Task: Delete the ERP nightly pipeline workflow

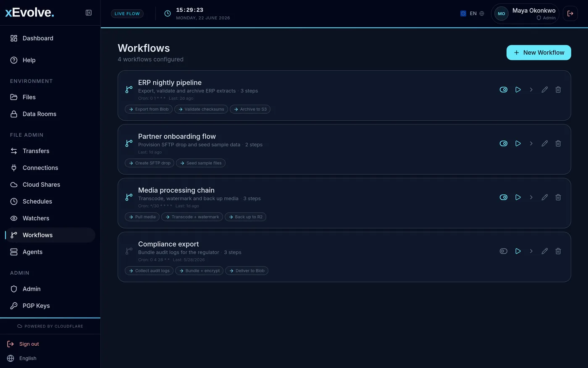Action: [x=558, y=90]
